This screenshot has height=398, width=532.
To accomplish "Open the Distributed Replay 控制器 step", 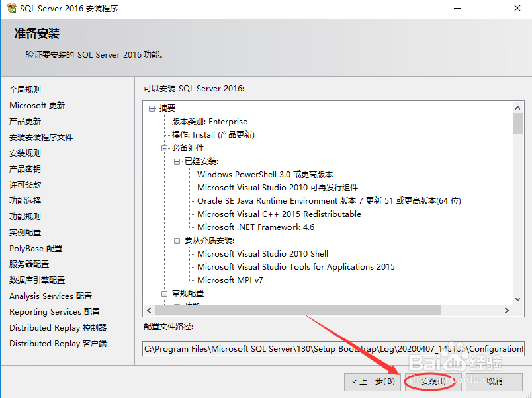I will (x=58, y=328).
